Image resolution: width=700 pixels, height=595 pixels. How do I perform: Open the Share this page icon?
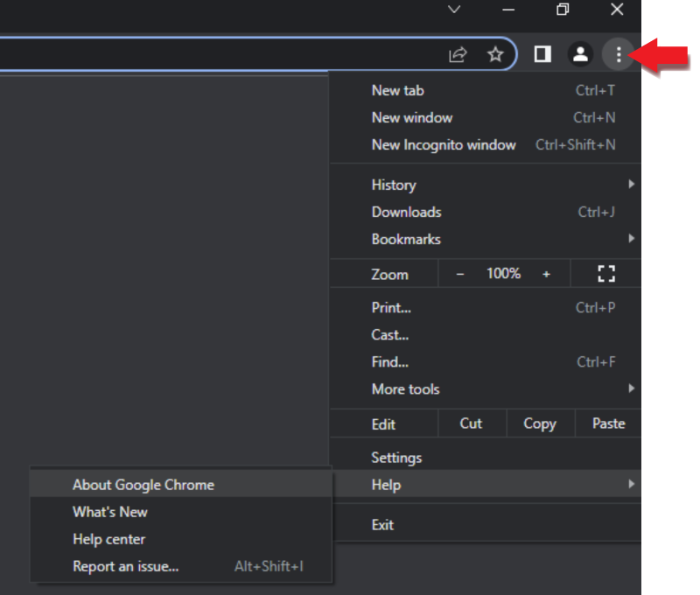click(x=457, y=53)
